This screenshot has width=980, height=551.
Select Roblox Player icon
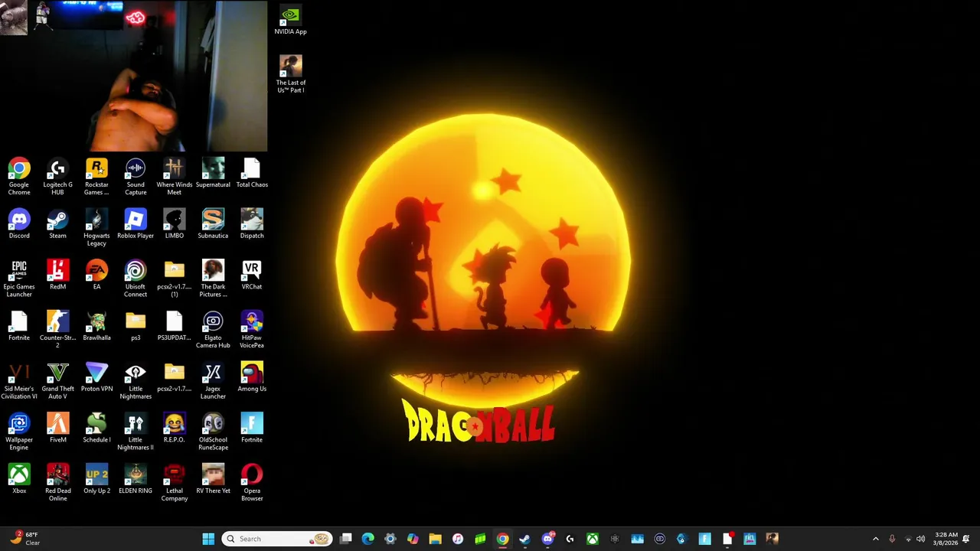point(136,224)
